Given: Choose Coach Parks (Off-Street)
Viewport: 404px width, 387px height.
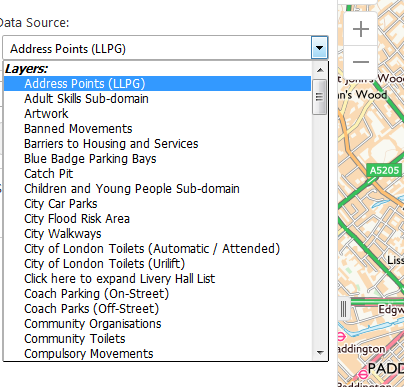Looking at the screenshot, I should point(157,309).
